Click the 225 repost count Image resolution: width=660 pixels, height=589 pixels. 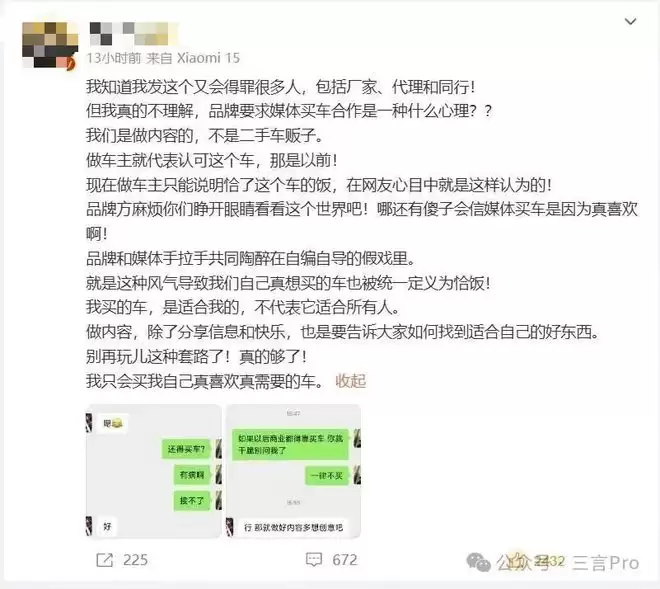tap(136, 560)
